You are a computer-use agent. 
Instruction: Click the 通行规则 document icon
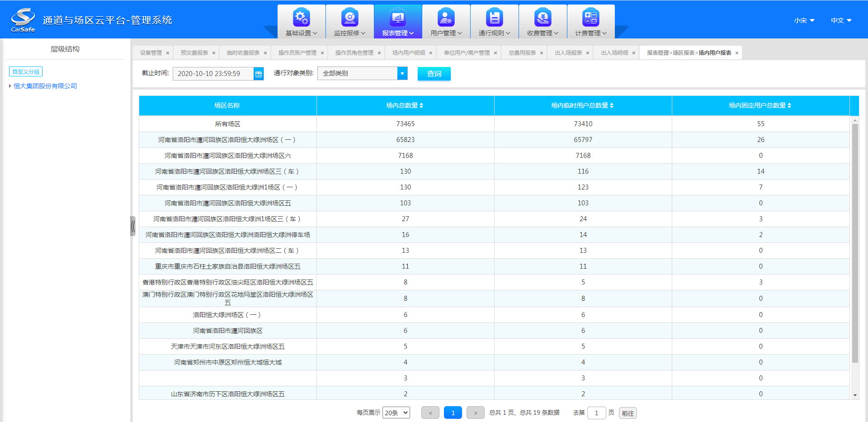(494, 18)
